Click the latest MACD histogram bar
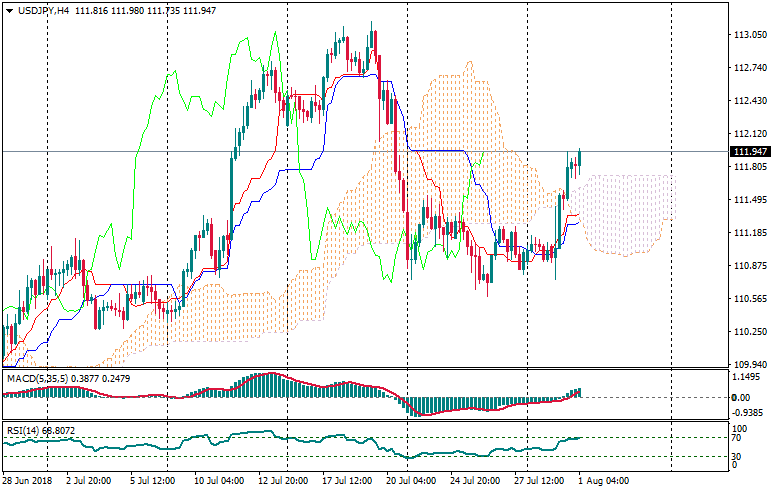Image resolution: width=771 pixels, height=492 pixels. click(x=578, y=393)
